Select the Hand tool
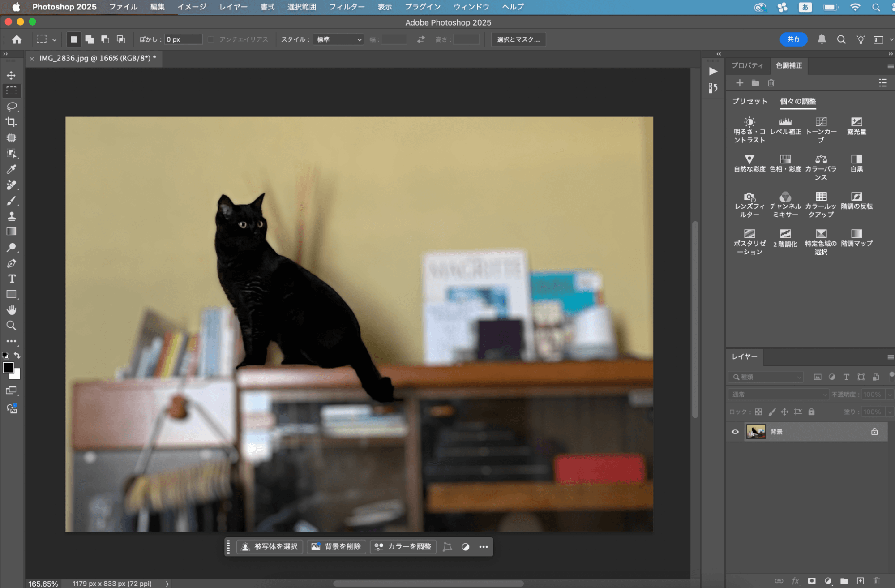Image resolution: width=895 pixels, height=588 pixels. tap(12, 310)
